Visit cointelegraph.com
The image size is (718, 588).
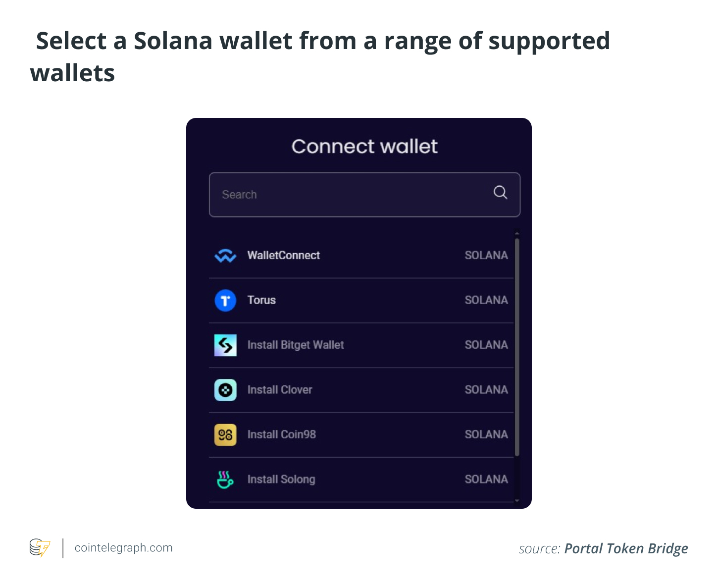tap(123, 548)
